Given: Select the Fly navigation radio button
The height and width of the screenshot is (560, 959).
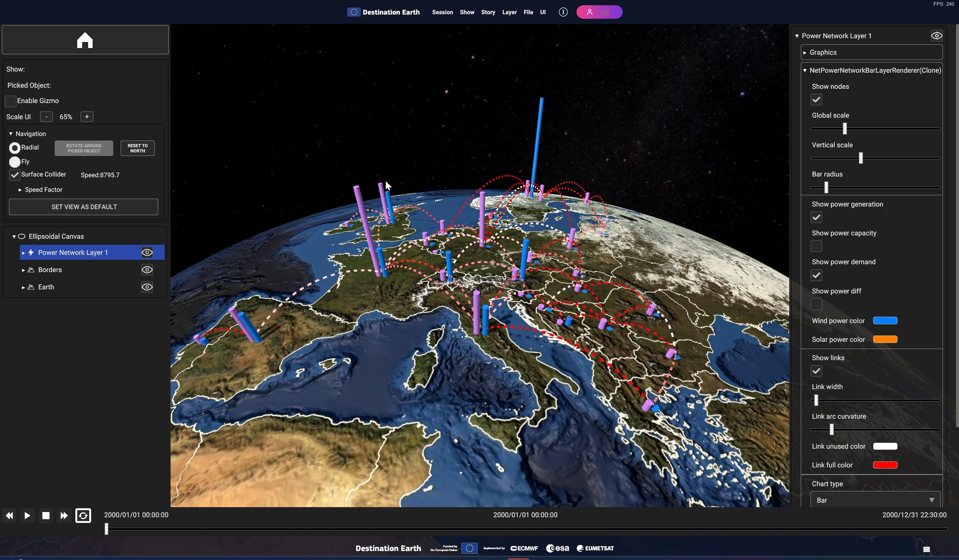Looking at the screenshot, I should pyautogui.click(x=15, y=162).
